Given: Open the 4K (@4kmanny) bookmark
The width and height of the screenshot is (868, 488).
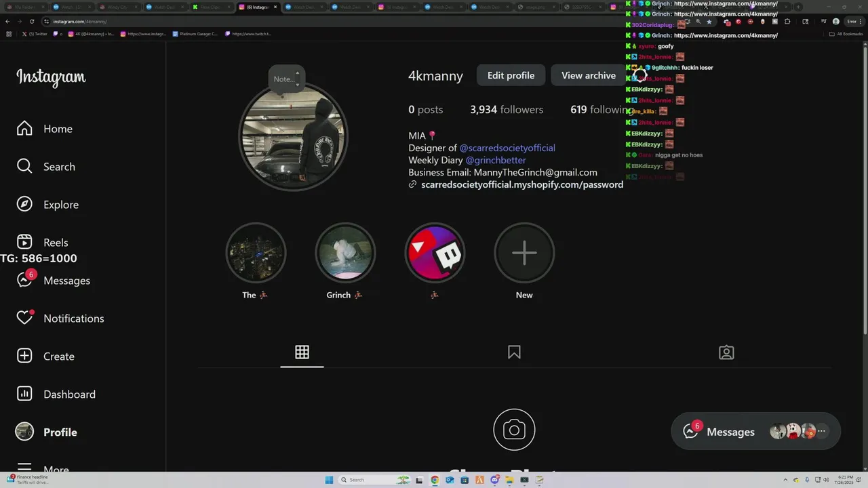Looking at the screenshot, I should (91, 34).
